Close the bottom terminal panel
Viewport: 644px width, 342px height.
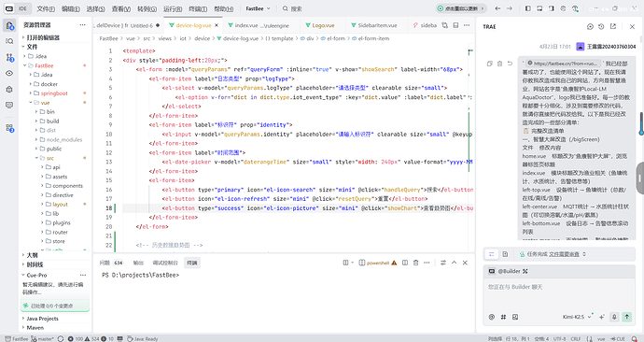(x=465, y=263)
